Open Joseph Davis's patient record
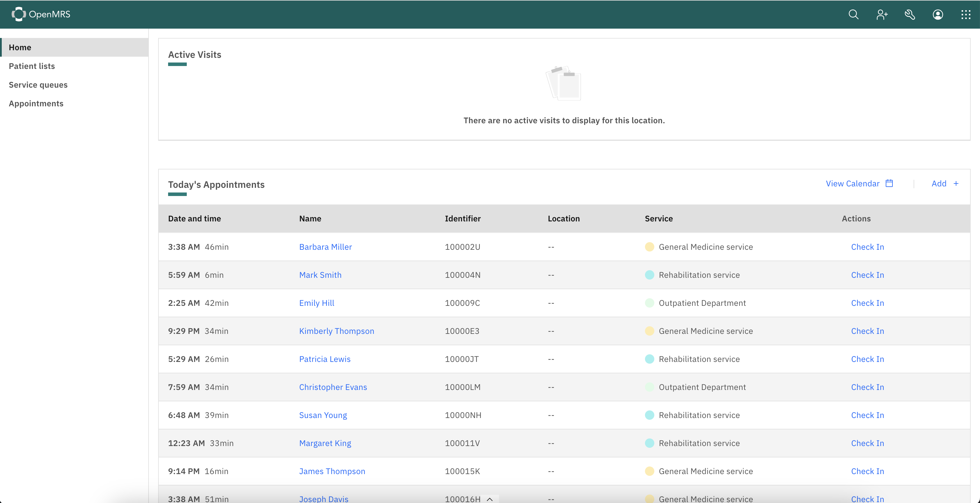This screenshot has width=980, height=503. (x=323, y=499)
